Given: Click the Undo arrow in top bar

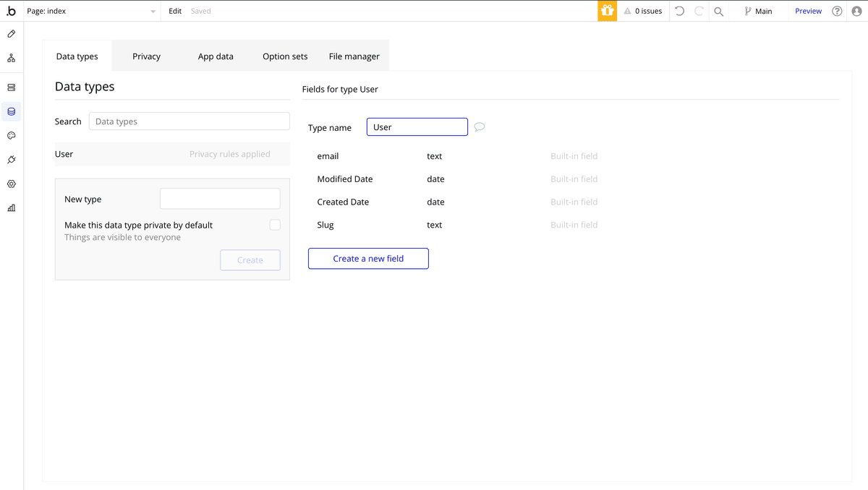Looking at the screenshot, I should coord(679,11).
